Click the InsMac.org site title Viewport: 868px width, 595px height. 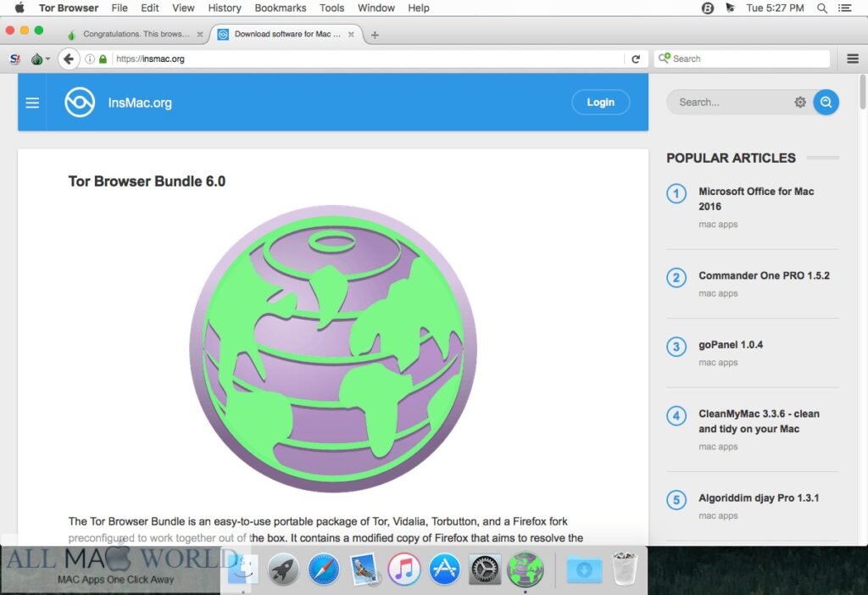(140, 103)
